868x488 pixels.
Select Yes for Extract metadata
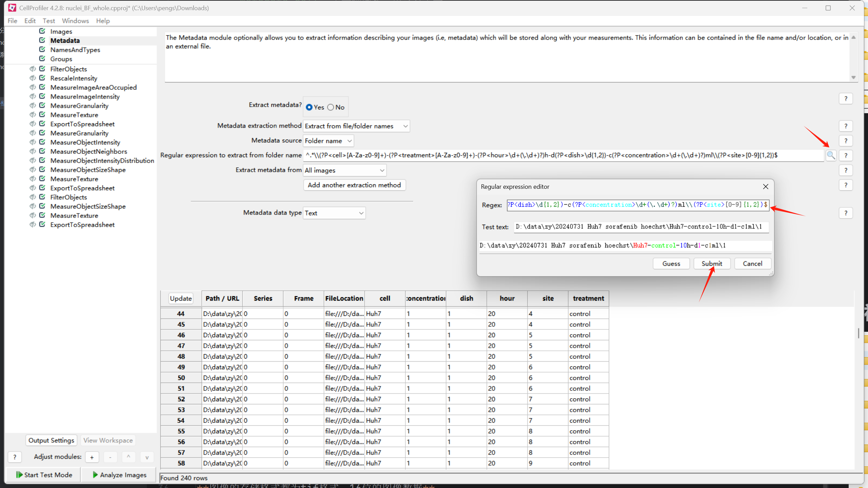pyautogui.click(x=309, y=107)
